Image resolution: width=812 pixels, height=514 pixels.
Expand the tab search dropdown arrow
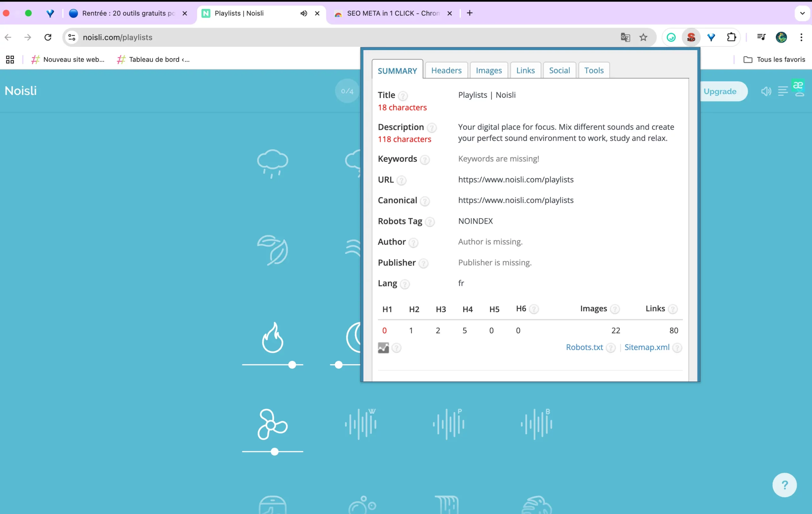[802, 13]
